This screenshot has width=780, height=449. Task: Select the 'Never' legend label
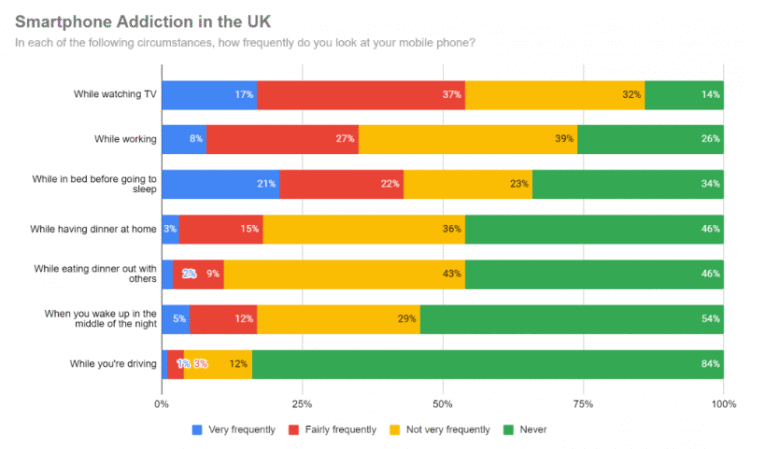click(x=533, y=430)
